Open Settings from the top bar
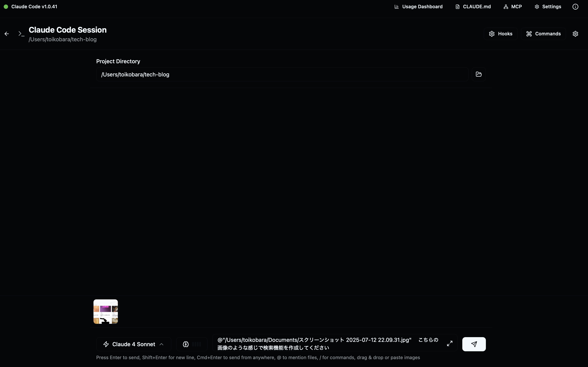 tap(548, 6)
